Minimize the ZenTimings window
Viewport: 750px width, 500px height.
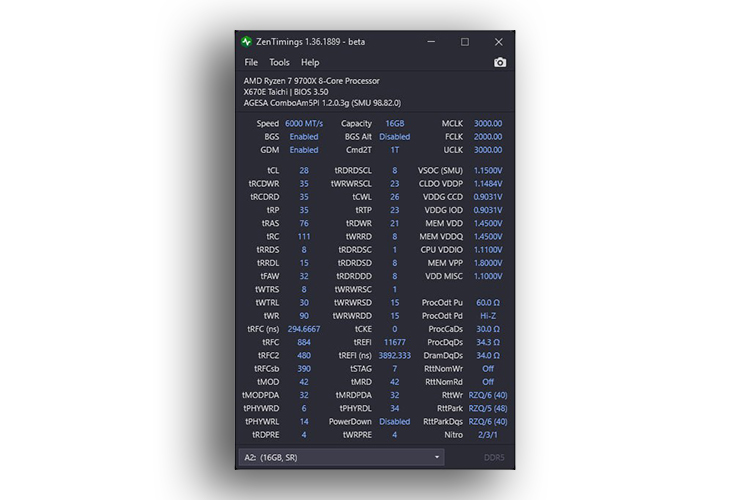tap(431, 42)
